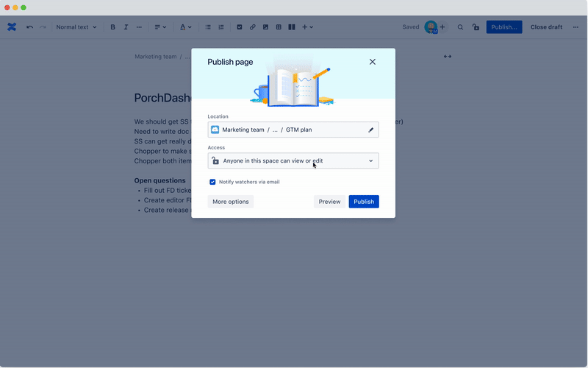Open the toolbar more actions menu
The image size is (588, 368).
click(576, 27)
